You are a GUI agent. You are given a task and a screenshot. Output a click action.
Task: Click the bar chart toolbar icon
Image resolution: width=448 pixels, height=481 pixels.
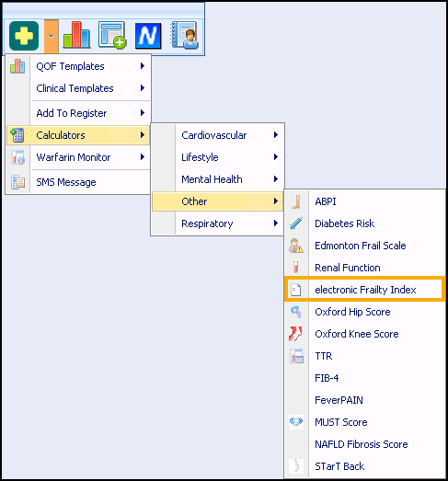(76, 35)
